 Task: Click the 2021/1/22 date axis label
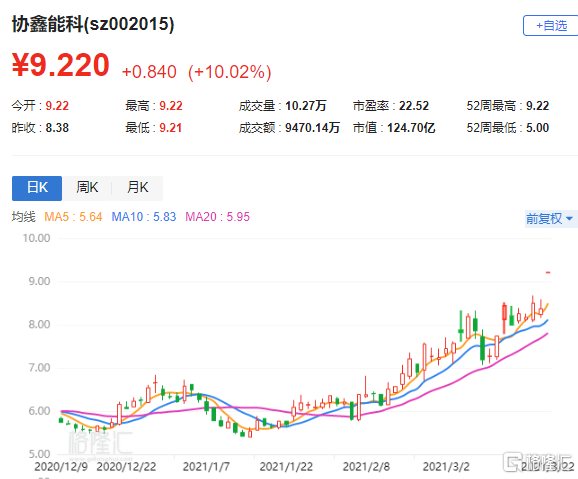[x=286, y=466]
